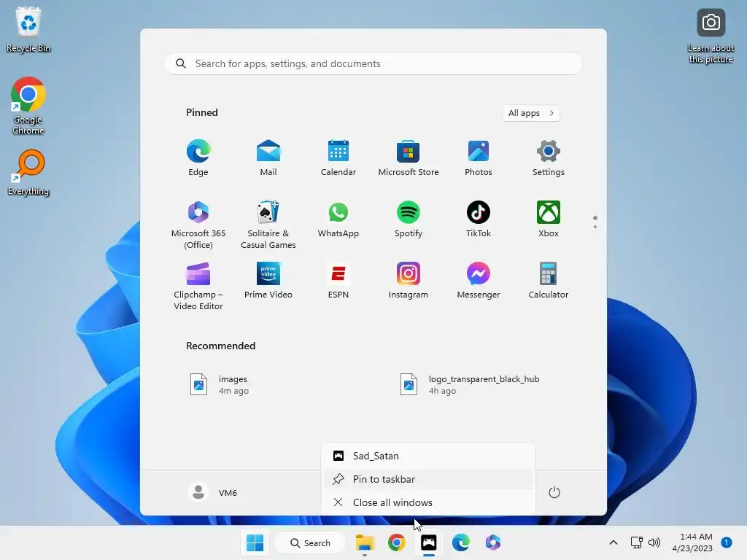Open the volume tray icon
747x560 pixels.
(654, 542)
